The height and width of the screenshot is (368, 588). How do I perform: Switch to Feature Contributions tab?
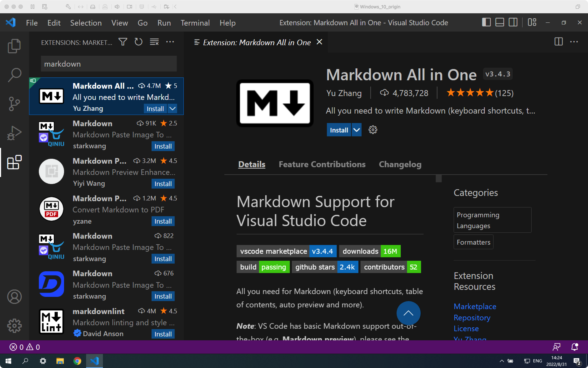coord(322,164)
